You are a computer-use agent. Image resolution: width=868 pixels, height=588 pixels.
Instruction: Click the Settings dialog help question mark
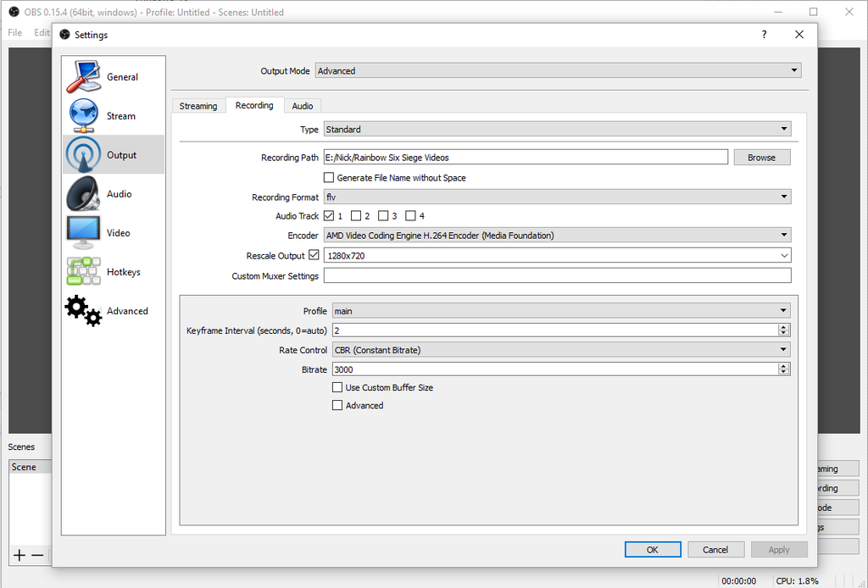pyautogui.click(x=764, y=34)
